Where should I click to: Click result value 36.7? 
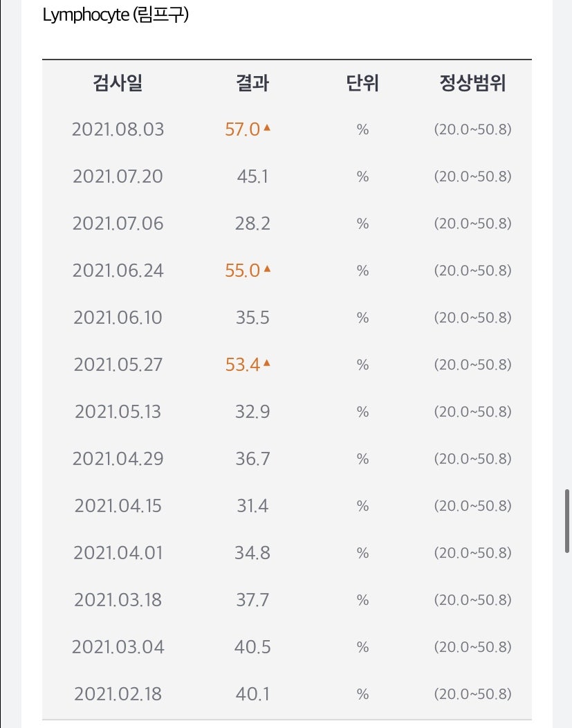tap(252, 459)
